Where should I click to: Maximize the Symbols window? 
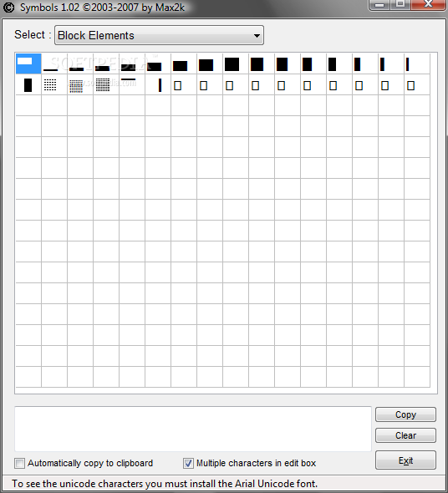[400, 4]
